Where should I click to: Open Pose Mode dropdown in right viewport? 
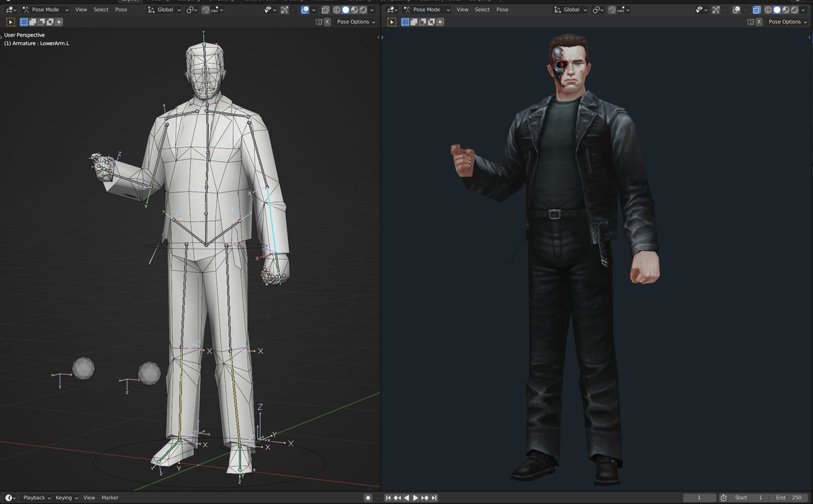point(427,9)
